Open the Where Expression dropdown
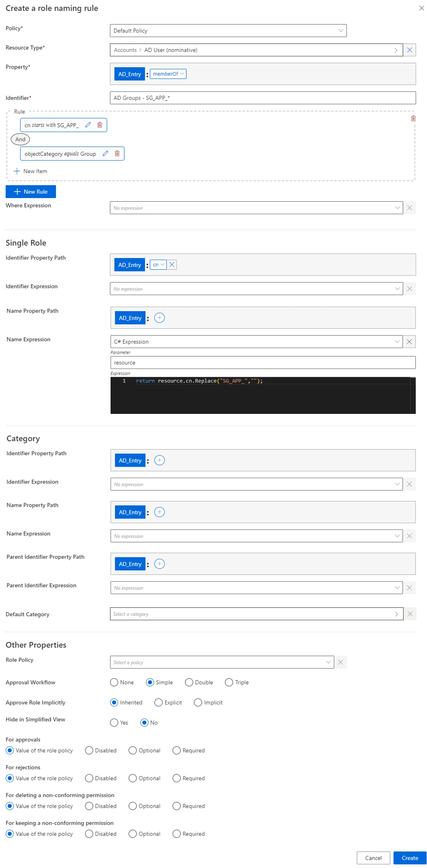The height and width of the screenshot is (868, 427). (x=257, y=208)
